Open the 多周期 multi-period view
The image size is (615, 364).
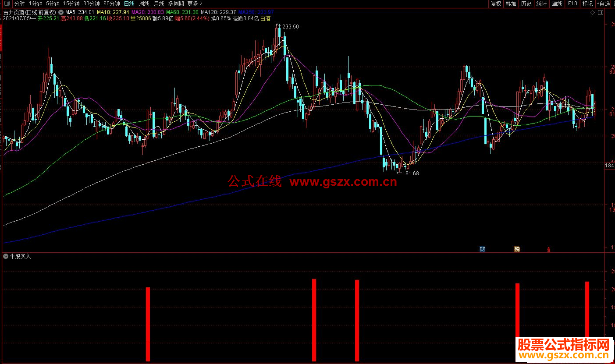click(176, 4)
